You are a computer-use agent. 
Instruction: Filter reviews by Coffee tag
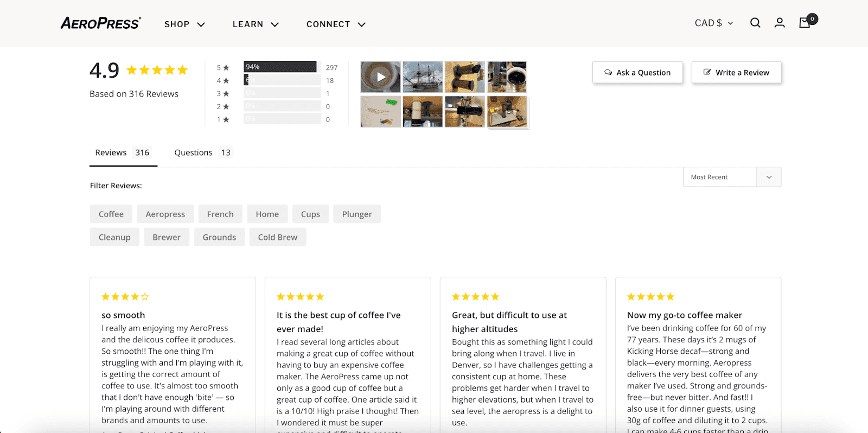click(x=111, y=214)
